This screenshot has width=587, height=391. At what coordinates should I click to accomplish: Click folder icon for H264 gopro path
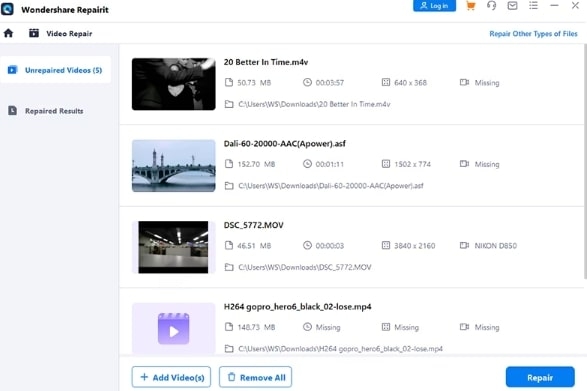[x=229, y=349]
